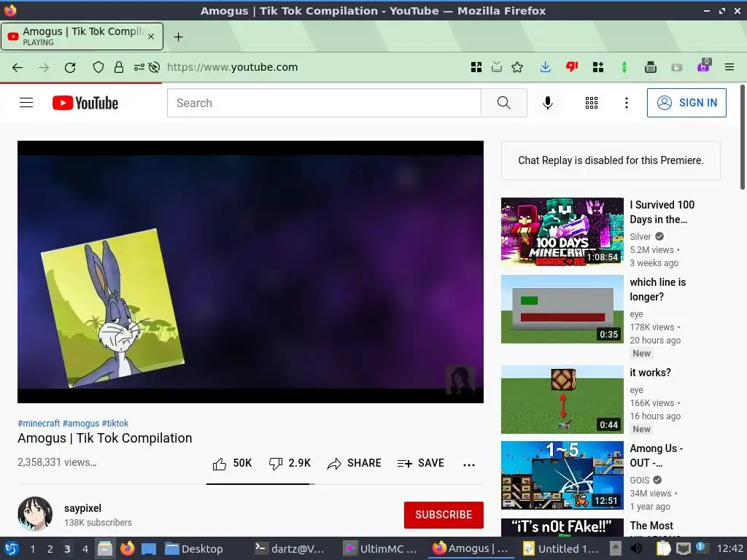Click the 'Silver' channel name

pyautogui.click(x=640, y=237)
